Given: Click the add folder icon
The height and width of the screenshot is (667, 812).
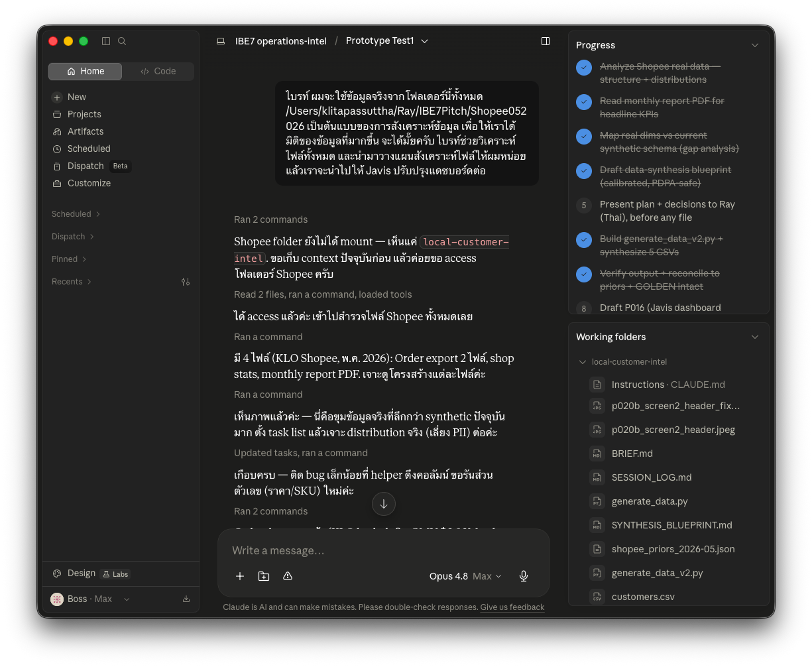Looking at the screenshot, I should pyautogui.click(x=264, y=576).
